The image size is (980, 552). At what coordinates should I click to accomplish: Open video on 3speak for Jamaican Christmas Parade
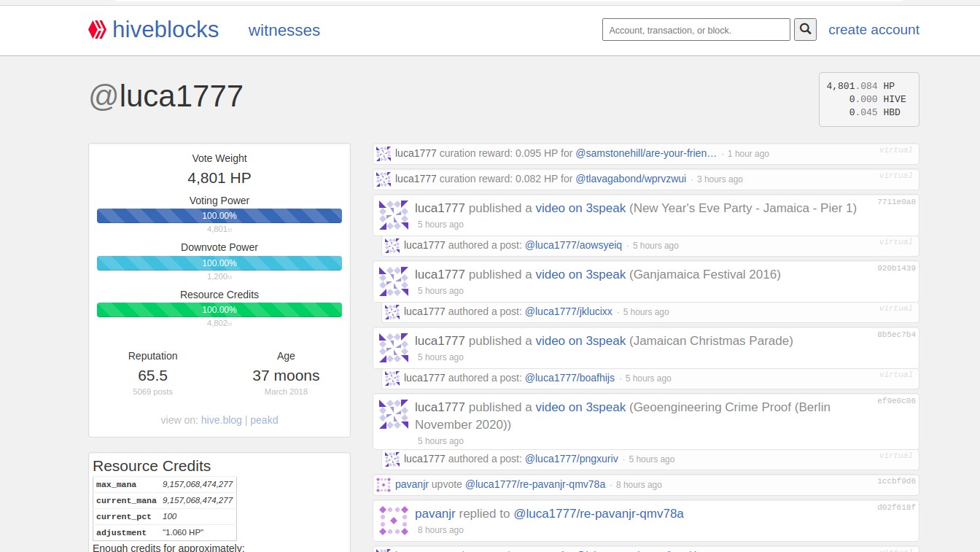(x=580, y=341)
